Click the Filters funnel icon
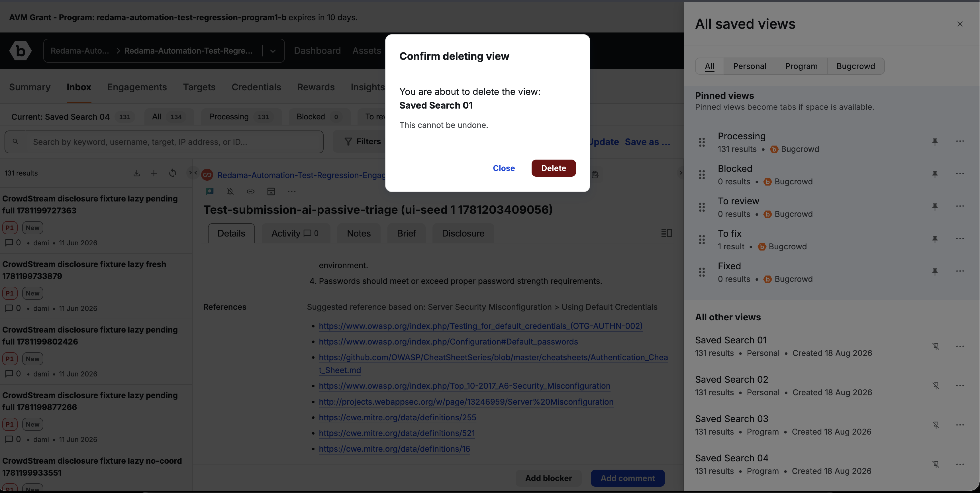Screen dimensions: 980x493 348,142
